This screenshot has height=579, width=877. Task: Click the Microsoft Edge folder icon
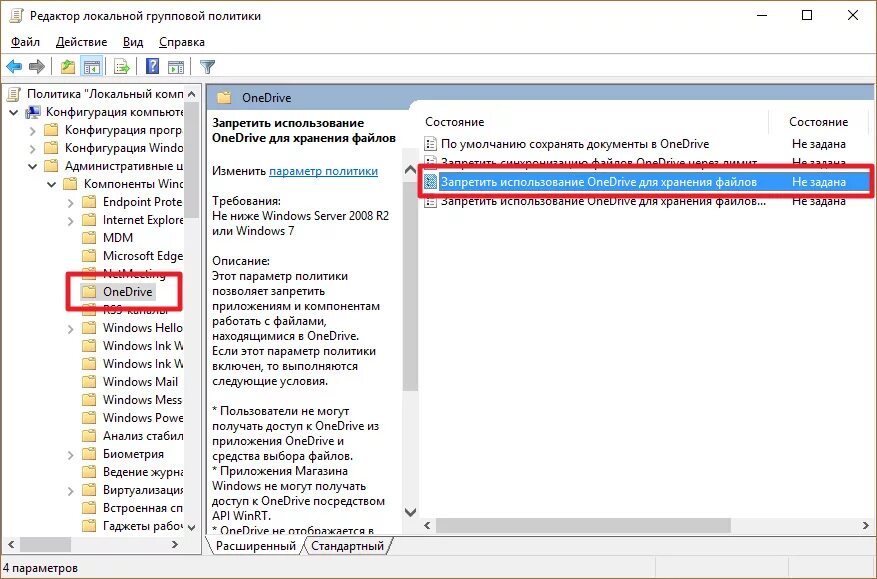coord(89,256)
